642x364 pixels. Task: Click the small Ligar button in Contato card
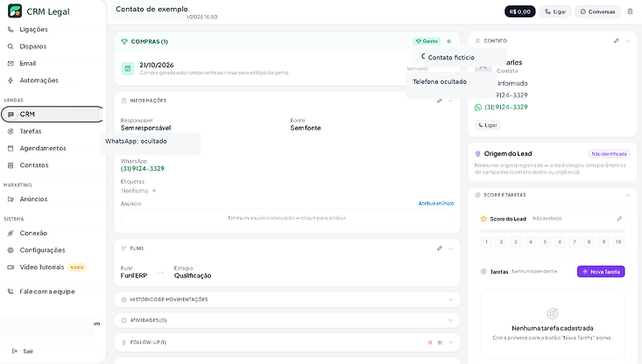click(x=488, y=125)
